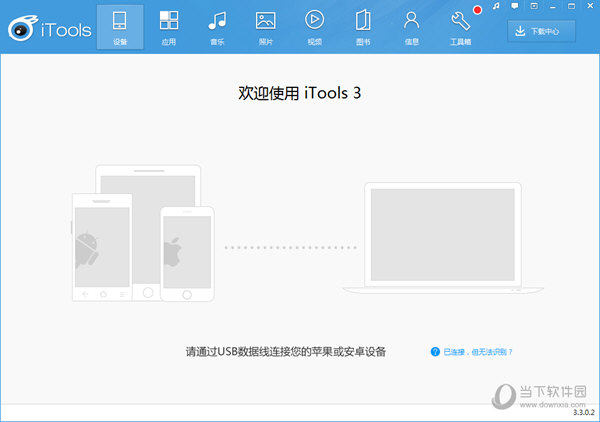Image resolution: width=600 pixels, height=422 pixels.
Task: Click the red notification dot
Action: click(477, 10)
